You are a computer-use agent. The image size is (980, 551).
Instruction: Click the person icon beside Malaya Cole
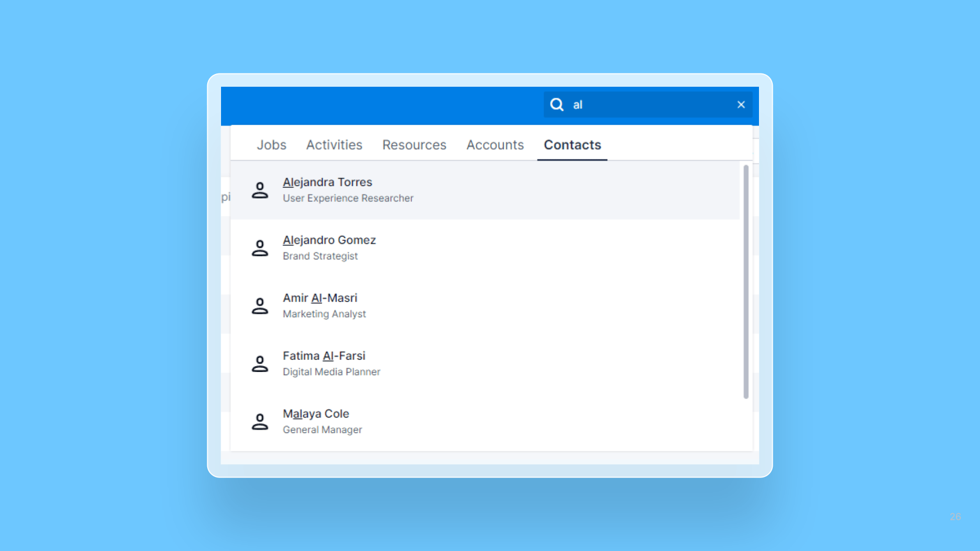coord(260,422)
